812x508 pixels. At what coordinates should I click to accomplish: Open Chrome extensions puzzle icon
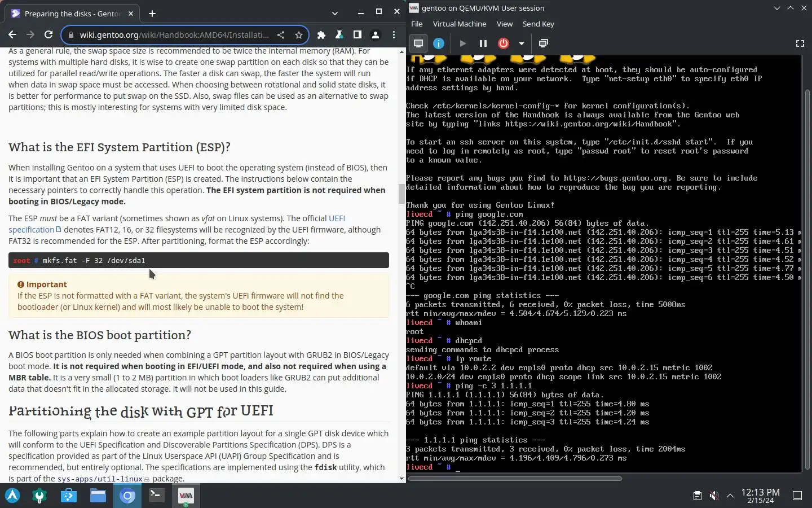321,35
